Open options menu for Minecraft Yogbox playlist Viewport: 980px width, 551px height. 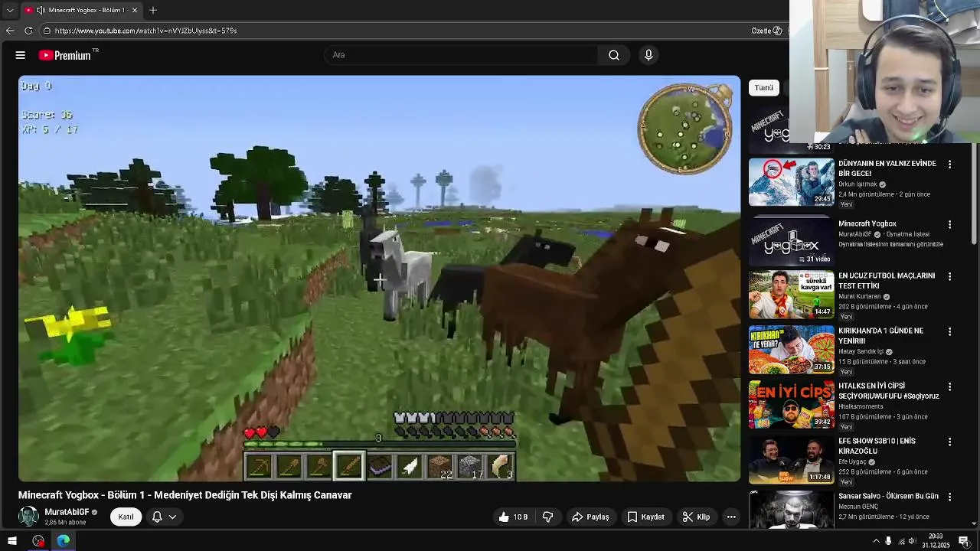pos(949,225)
